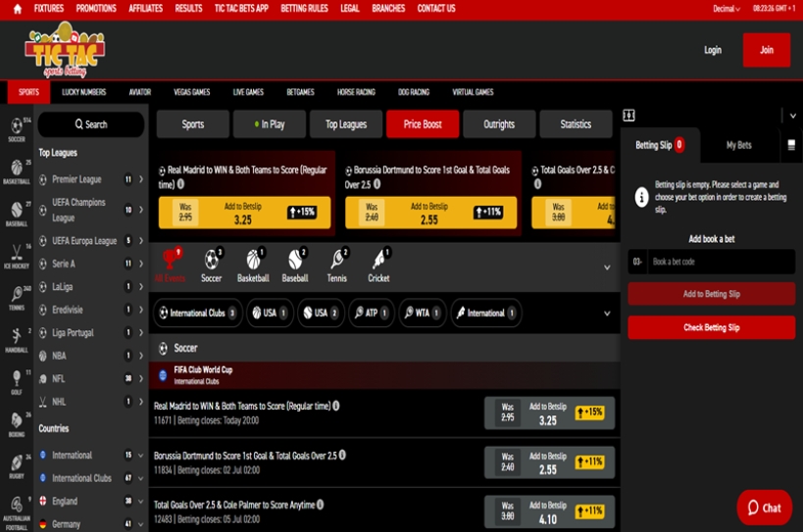Image resolution: width=803 pixels, height=532 pixels.
Task: Open NFL in Top Leagues
Action: coord(91,378)
